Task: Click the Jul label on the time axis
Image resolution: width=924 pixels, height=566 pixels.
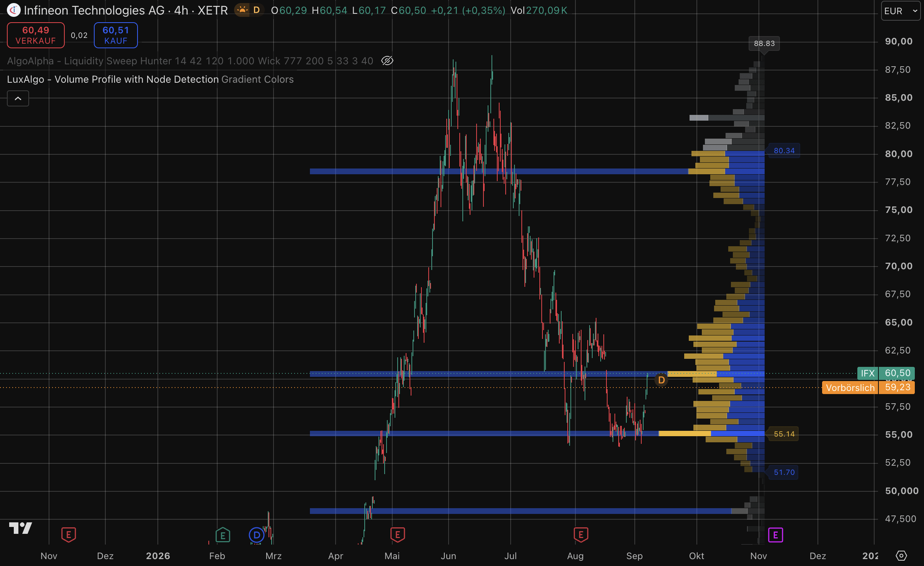Action: (x=510, y=556)
